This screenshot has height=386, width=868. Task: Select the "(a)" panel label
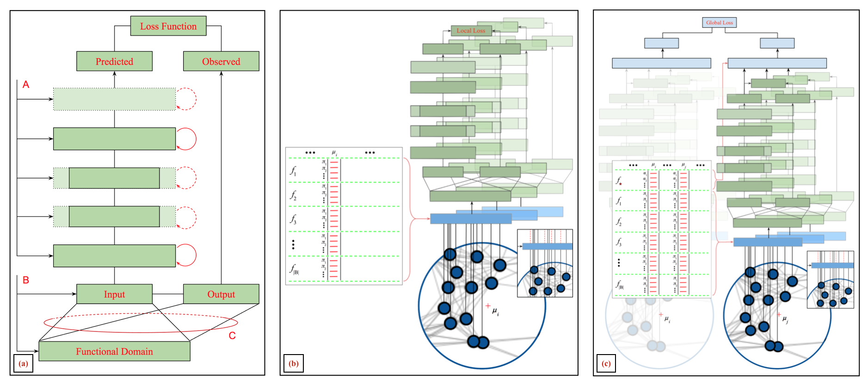click(23, 363)
